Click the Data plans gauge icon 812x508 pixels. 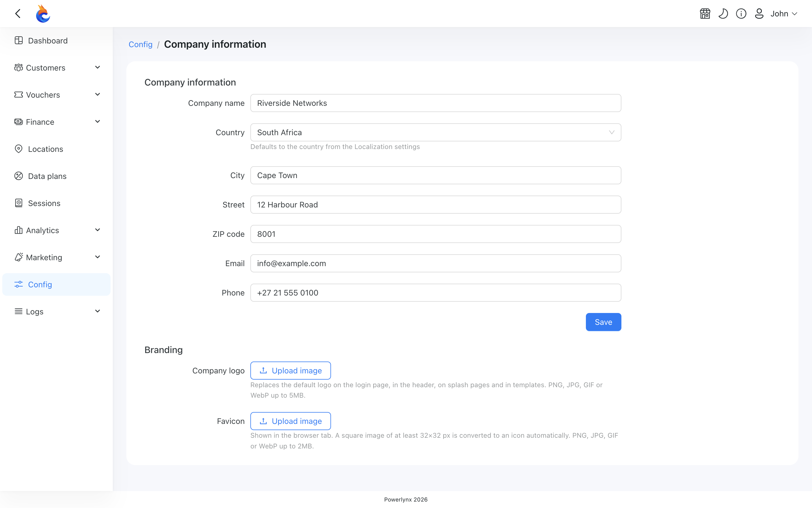(19, 176)
